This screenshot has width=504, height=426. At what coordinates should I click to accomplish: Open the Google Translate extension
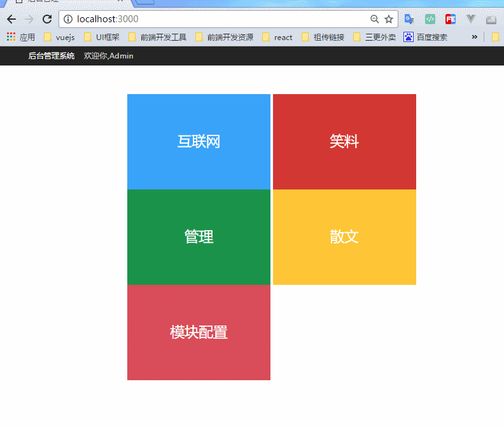coord(409,19)
